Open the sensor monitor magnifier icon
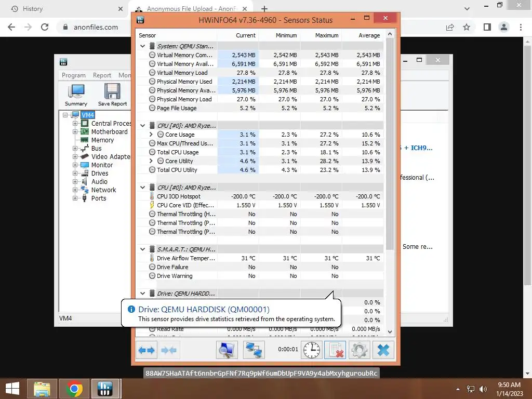The width and height of the screenshot is (532, 399). point(227,350)
